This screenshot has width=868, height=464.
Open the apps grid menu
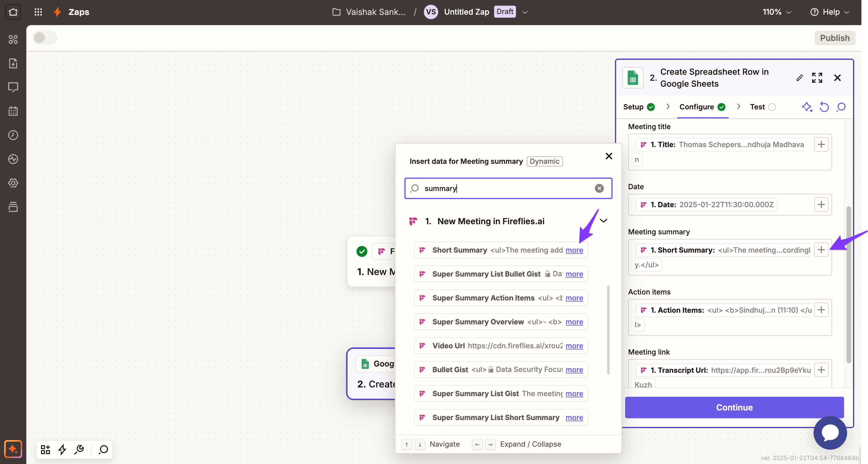click(x=38, y=12)
